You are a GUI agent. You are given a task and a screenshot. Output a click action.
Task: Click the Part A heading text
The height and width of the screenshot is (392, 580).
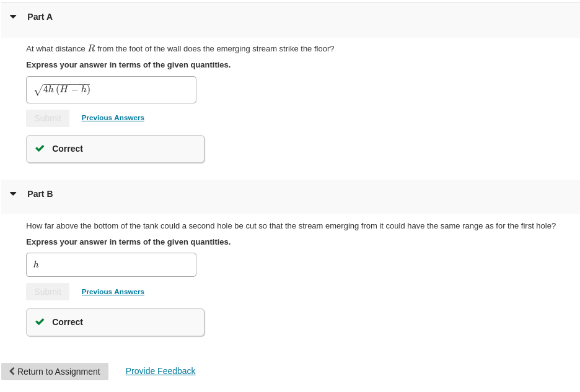pos(40,17)
